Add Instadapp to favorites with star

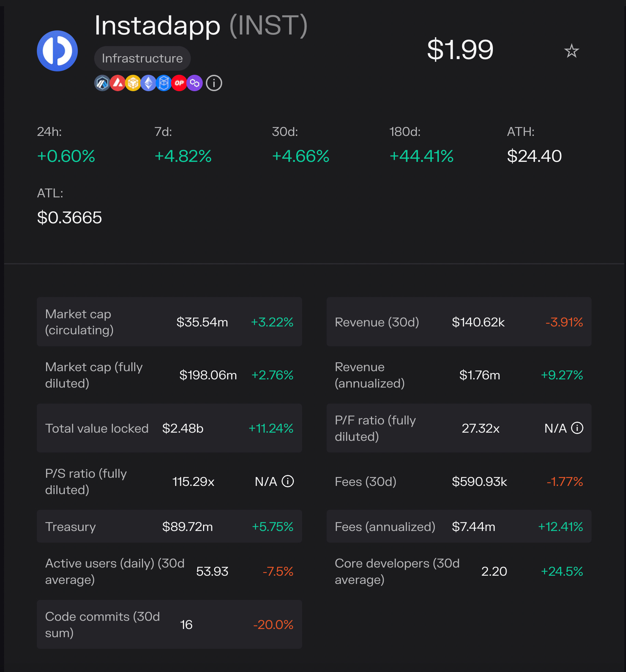(571, 51)
